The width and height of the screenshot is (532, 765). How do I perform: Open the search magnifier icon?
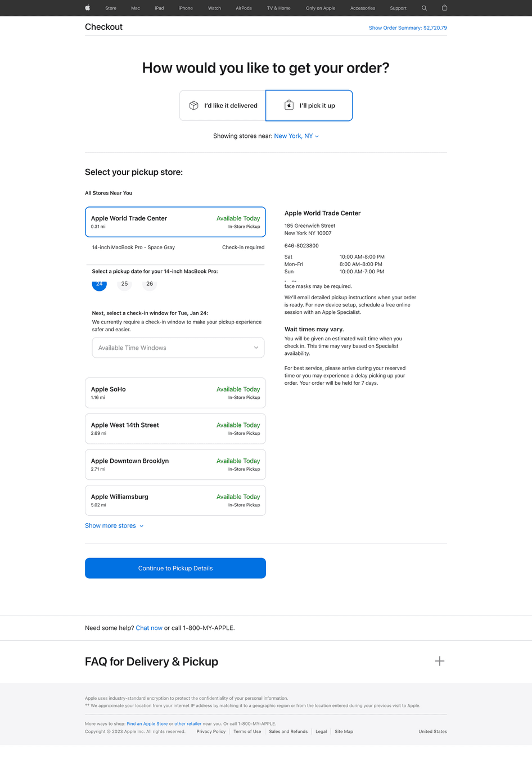tap(424, 8)
